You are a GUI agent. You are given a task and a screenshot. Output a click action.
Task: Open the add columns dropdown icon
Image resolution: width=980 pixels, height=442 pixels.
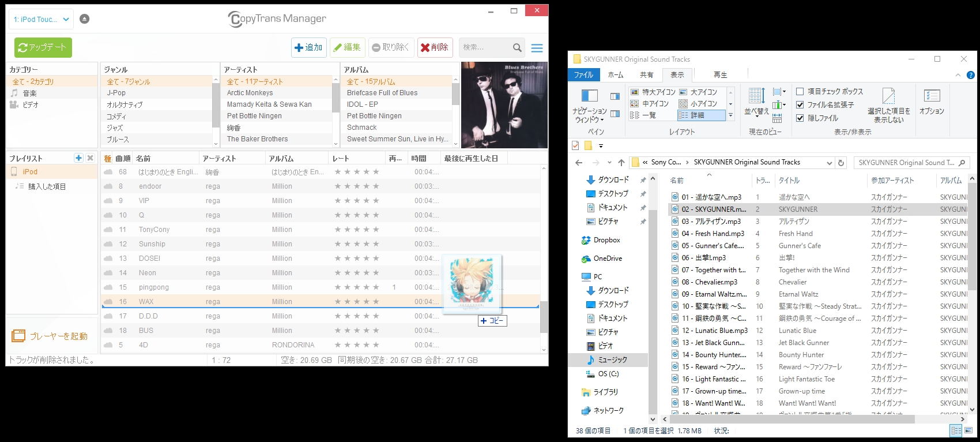point(779,105)
